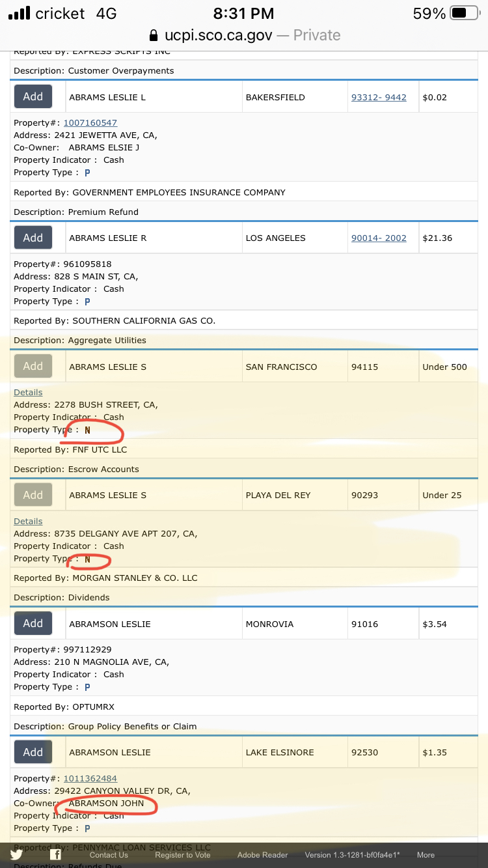Open Details for 2278 Bush Street record
Viewport: 488px width, 868px height.
28,392
